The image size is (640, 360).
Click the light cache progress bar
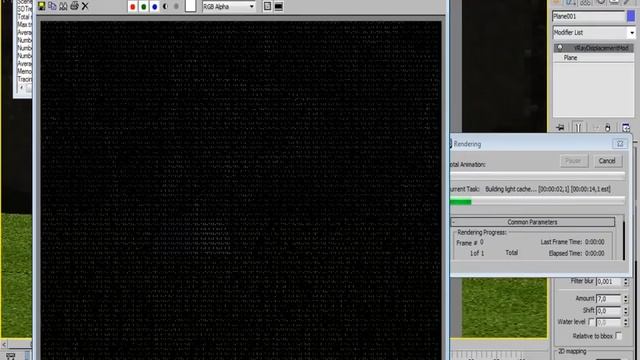(537, 201)
